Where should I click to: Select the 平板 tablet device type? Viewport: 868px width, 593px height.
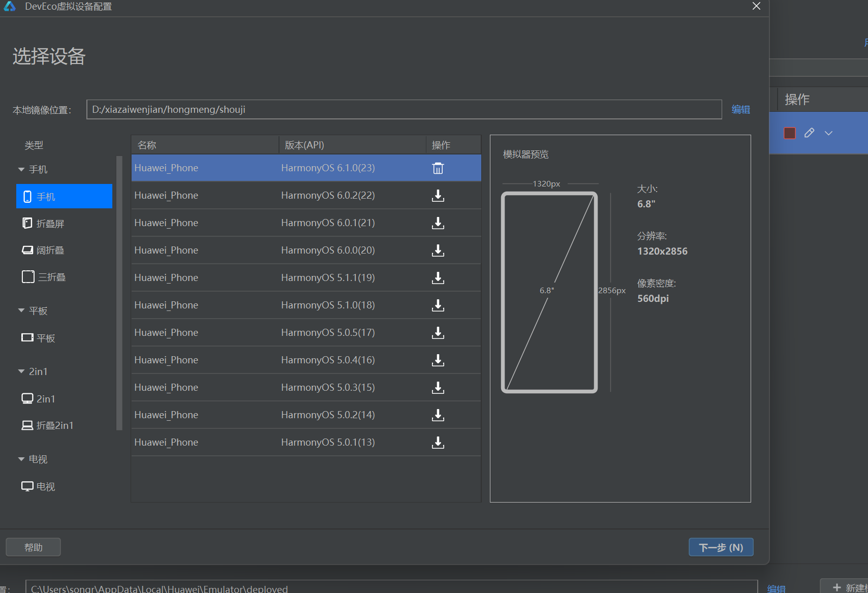coord(39,338)
